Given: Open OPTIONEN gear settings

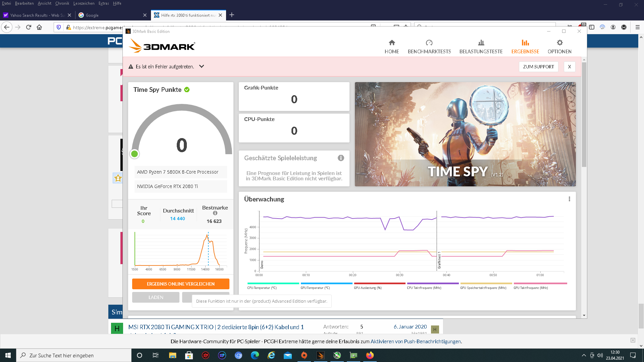Looking at the screenshot, I should click(x=559, y=43).
